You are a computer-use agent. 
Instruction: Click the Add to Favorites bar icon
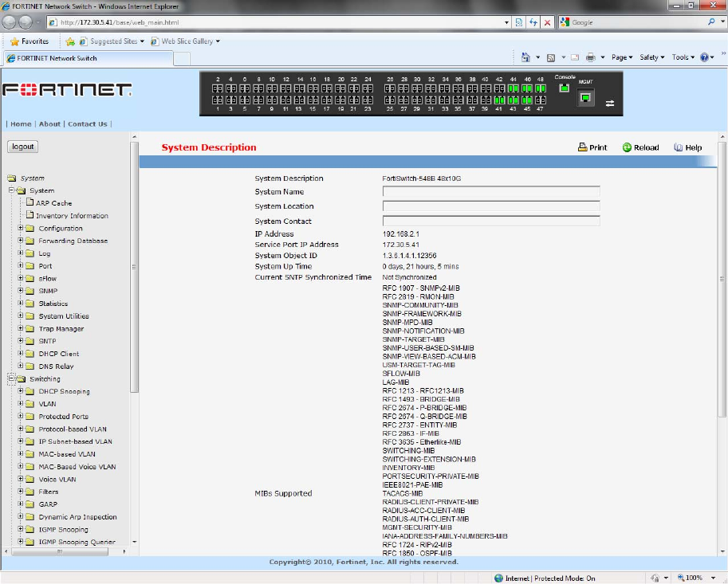point(70,41)
